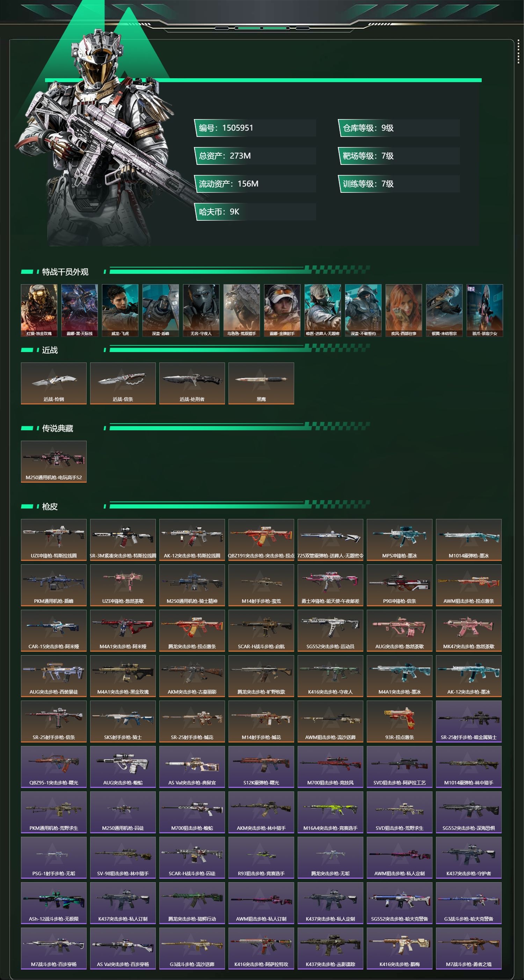View the SCAR-H战斗步枪-启航 skin
The height and width of the screenshot is (980, 524).
pyautogui.click(x=261, y=630)
